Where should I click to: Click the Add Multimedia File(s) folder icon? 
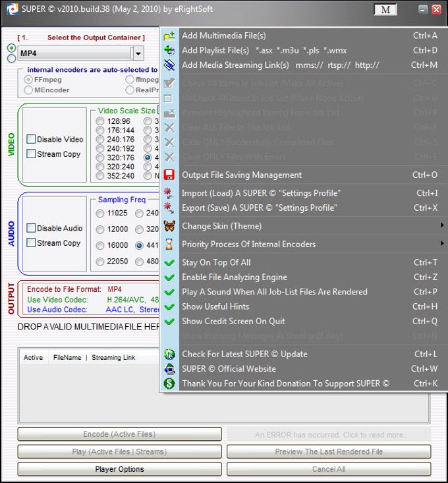tap(169, 36)
